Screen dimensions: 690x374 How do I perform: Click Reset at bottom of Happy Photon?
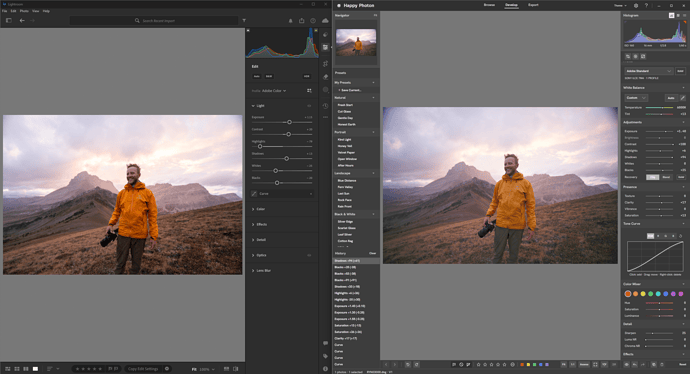683,364
